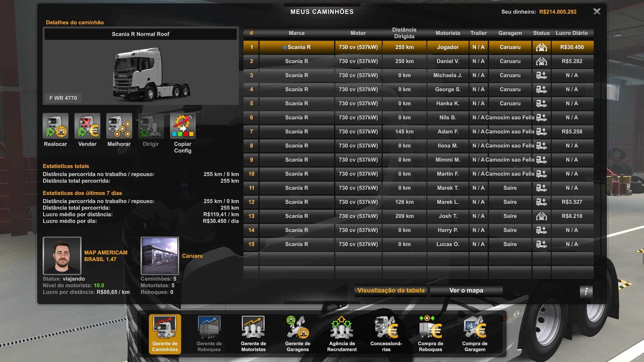Open the Melhorar upgrade icon
The width and height of the screenshot is (644, 362).
point(119,126)
